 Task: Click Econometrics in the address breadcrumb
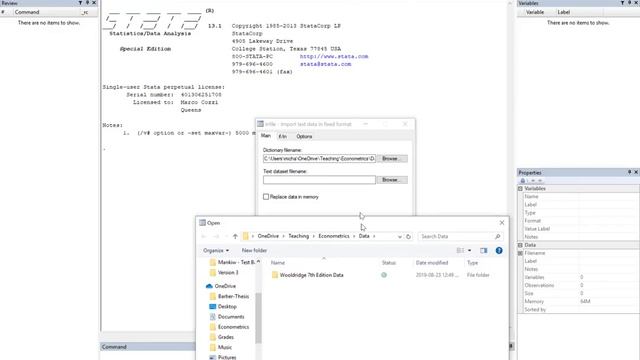click(334, 236)
